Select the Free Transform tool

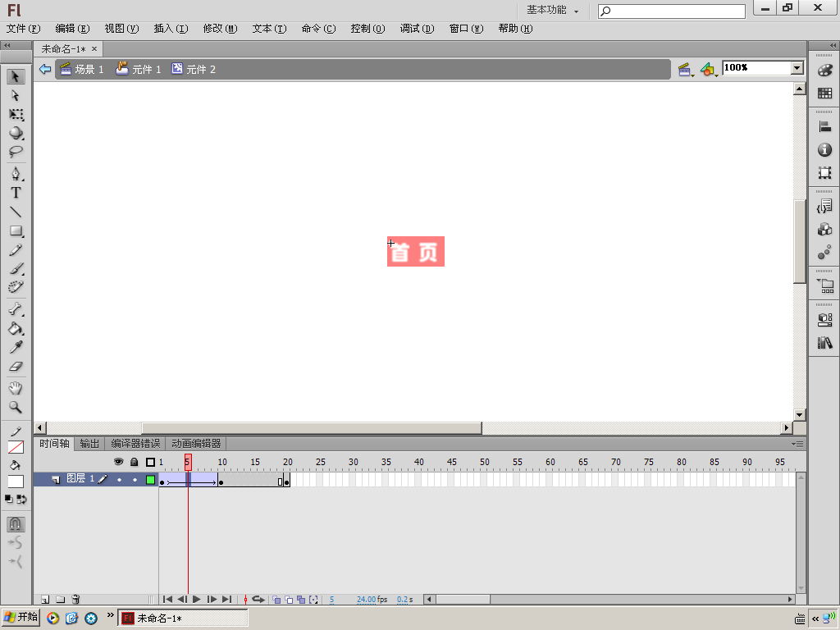pyautogui.click(x=16, y=114)
